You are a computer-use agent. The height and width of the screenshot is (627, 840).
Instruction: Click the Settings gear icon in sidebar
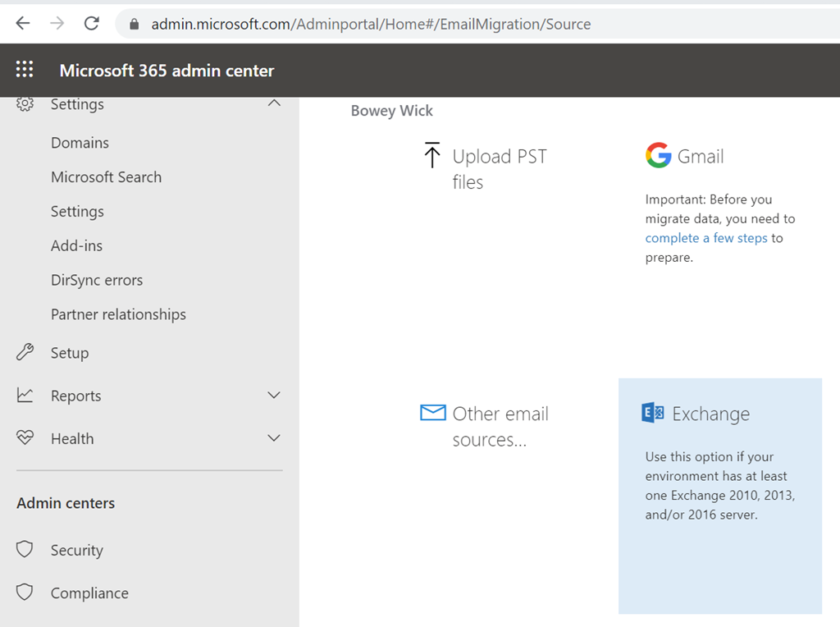pos(25,103)
